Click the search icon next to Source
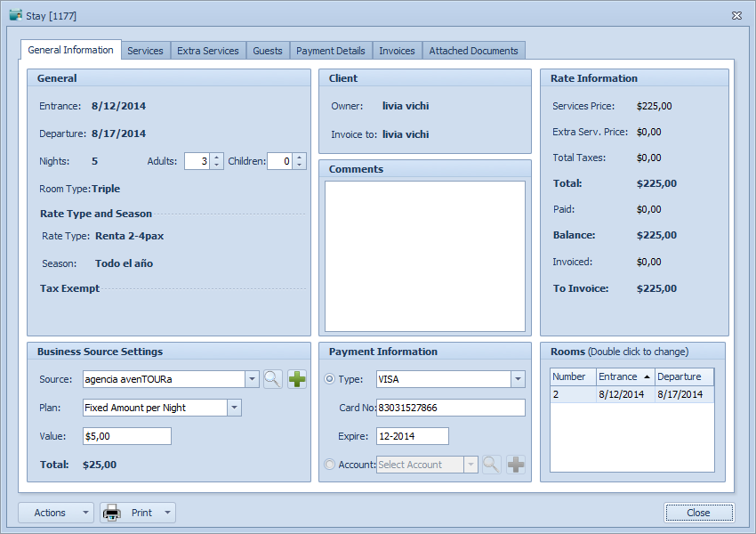Viewport: 756px width, 534px height. pyautogui.click(x=272, y=379)
